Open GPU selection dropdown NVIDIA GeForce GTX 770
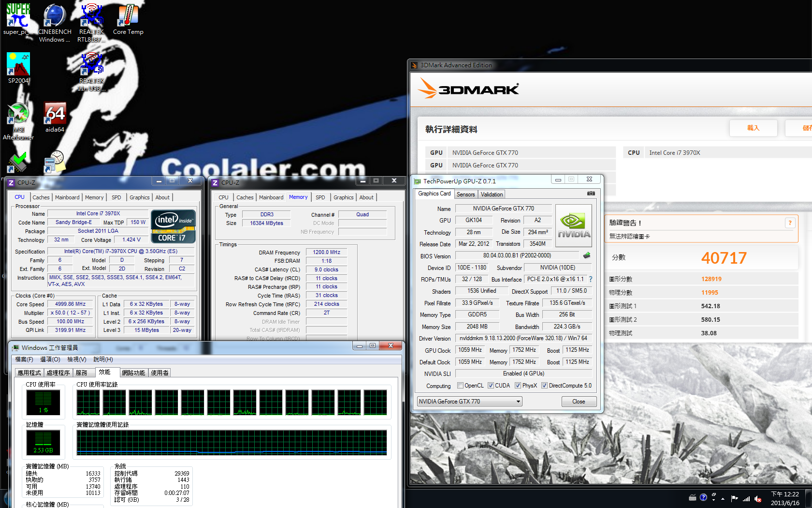This screenshot has width=812, height=508. (469, 402)
